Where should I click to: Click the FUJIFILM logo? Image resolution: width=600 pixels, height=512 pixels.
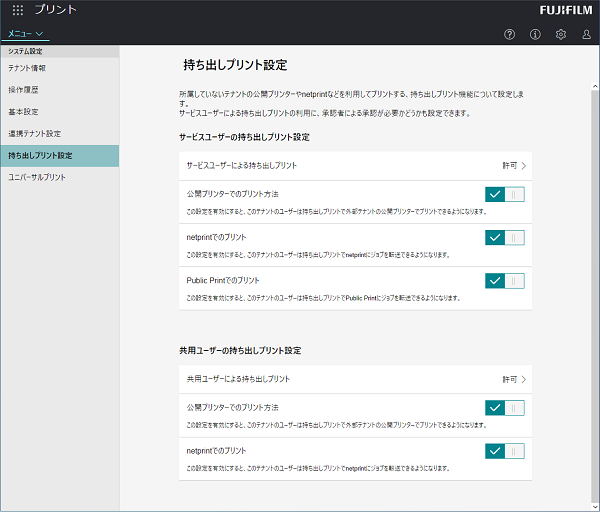pyautogui.click(x=566, y=10)
